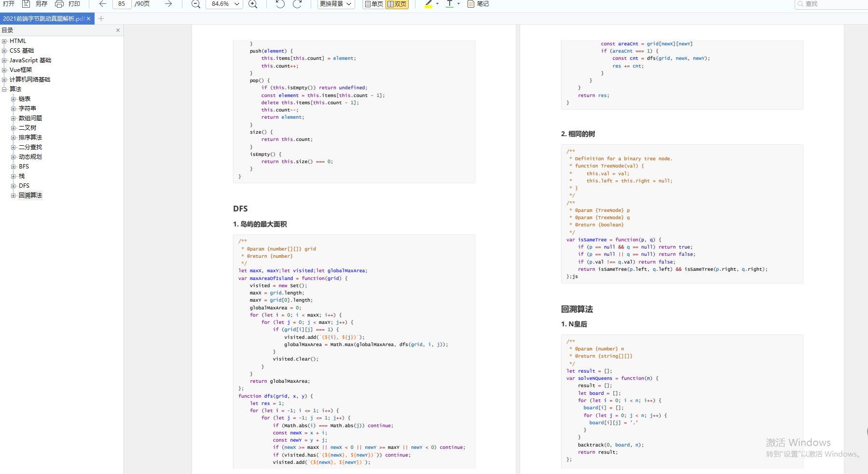
Task: Zoom in with the plus magnifier
Action: pyautogui.click(x=252, y=4)
